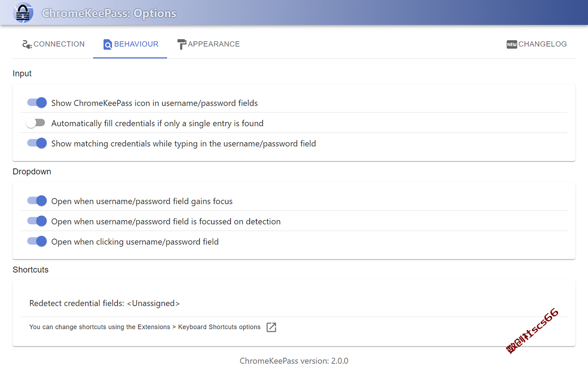Switch to the Connection tab
The width and height of the screenshot is (588, 368).
[53, 44]
